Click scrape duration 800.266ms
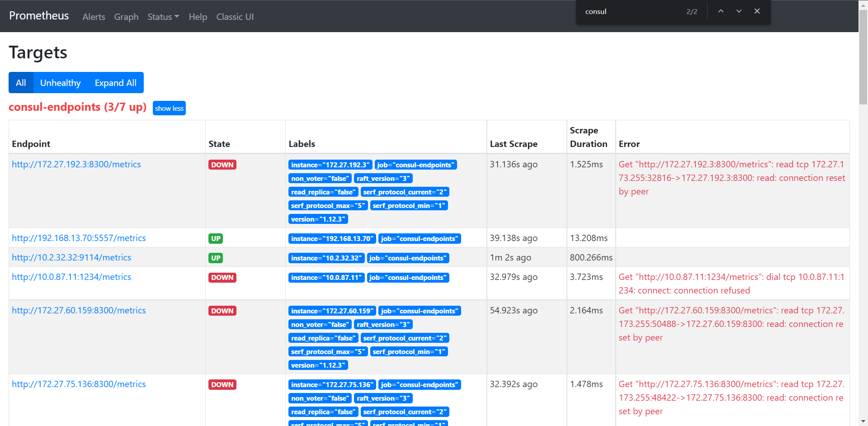This screenshot has width=868, height=426. [591, 257]
